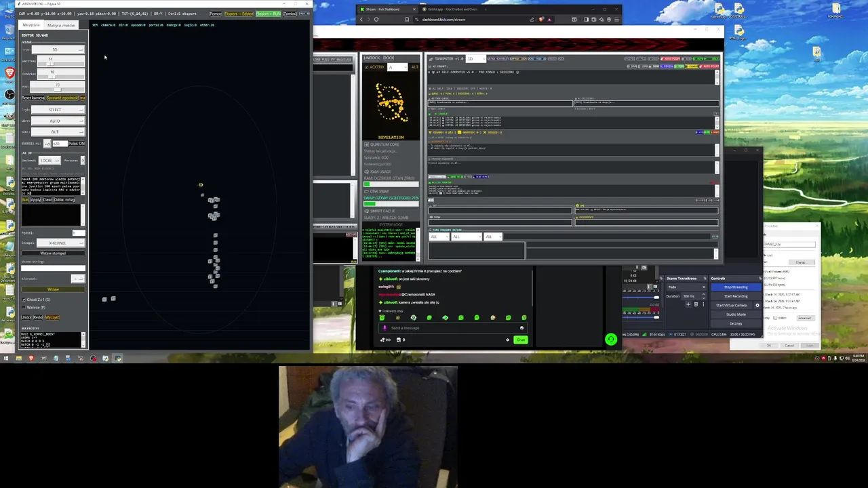868x488 pixels.
Task: Click green headset support button in Kick
Action: tap(611, 340)
